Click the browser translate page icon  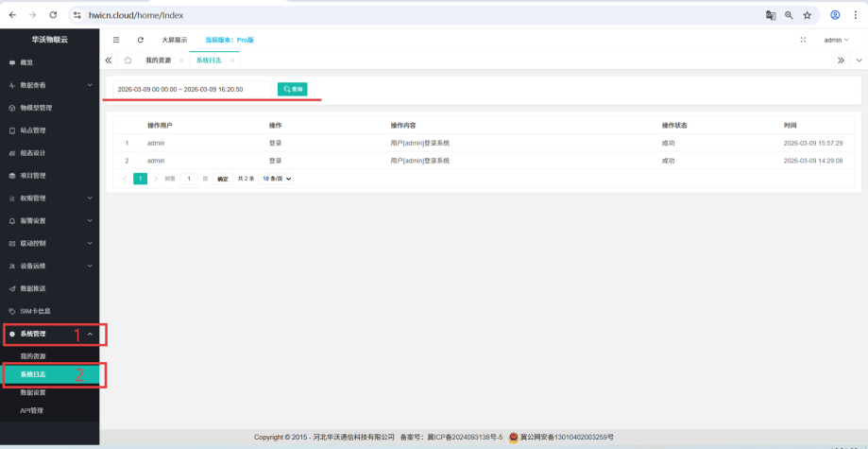point(770,15)
